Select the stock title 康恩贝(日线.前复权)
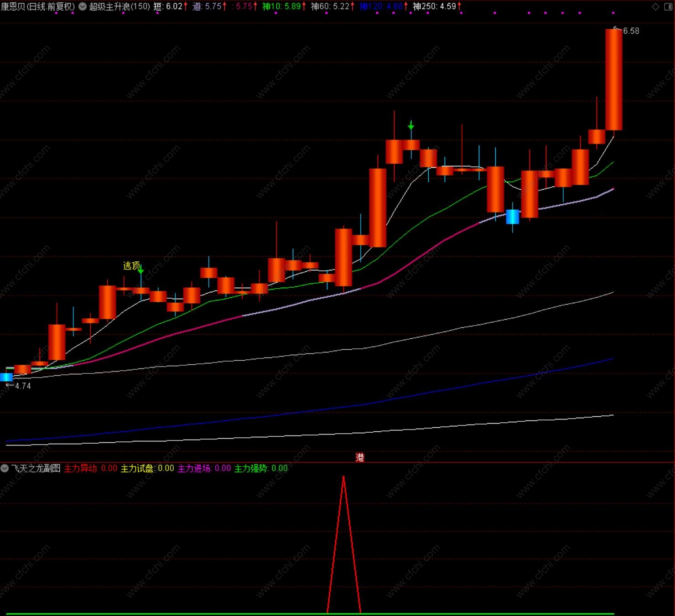675x616 pixels. pyautogui.click(x=38, y=6)
